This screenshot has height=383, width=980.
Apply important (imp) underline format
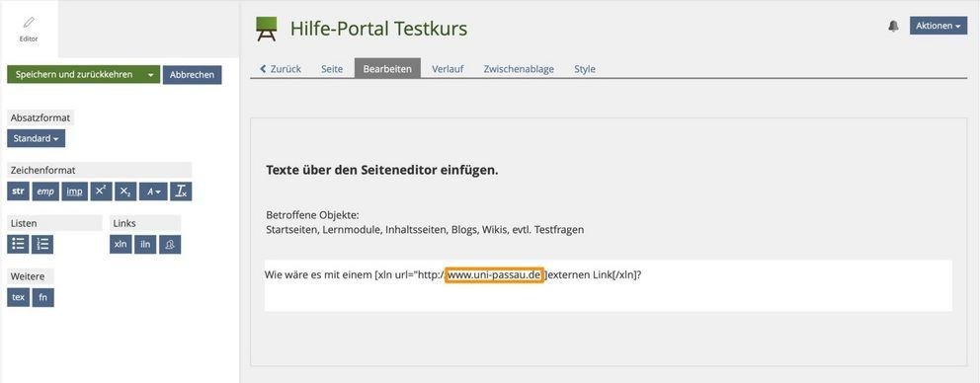[74, 191]
